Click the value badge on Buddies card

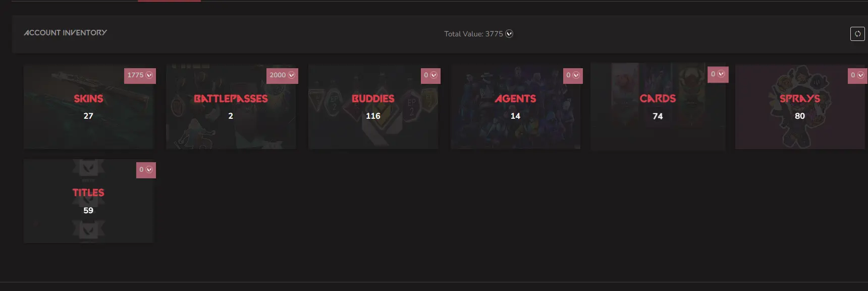click(x=430, y=75)
